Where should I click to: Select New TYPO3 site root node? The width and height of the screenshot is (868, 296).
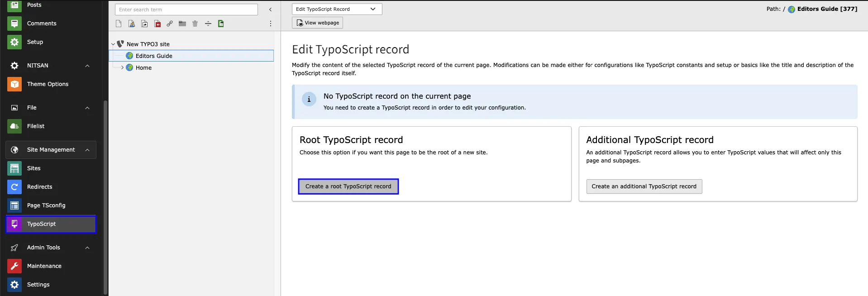click(148, 44)
